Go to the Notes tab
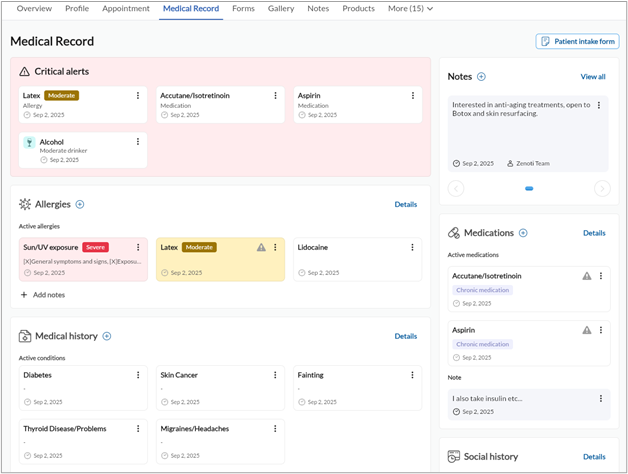628x474 pixels. point(318,8)
